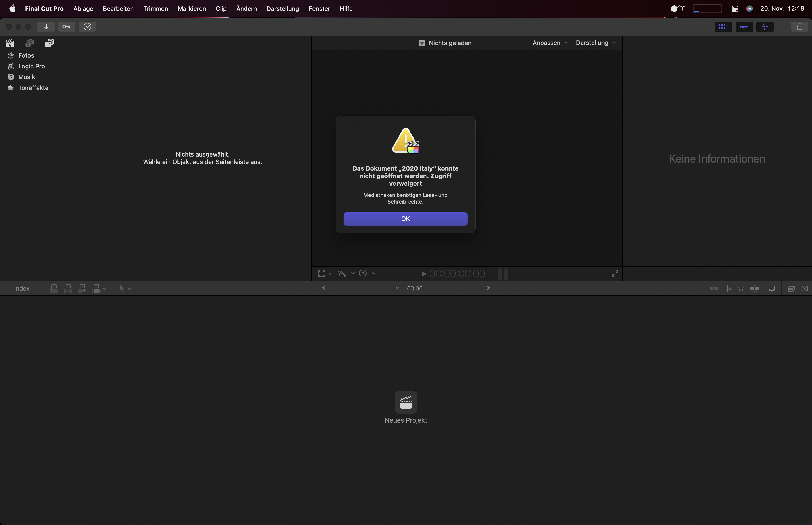Select the Toneffekte sidebar icon
The height and width of the screenshot is (525, 812).
pyautogui.click(x=10, y=88)
